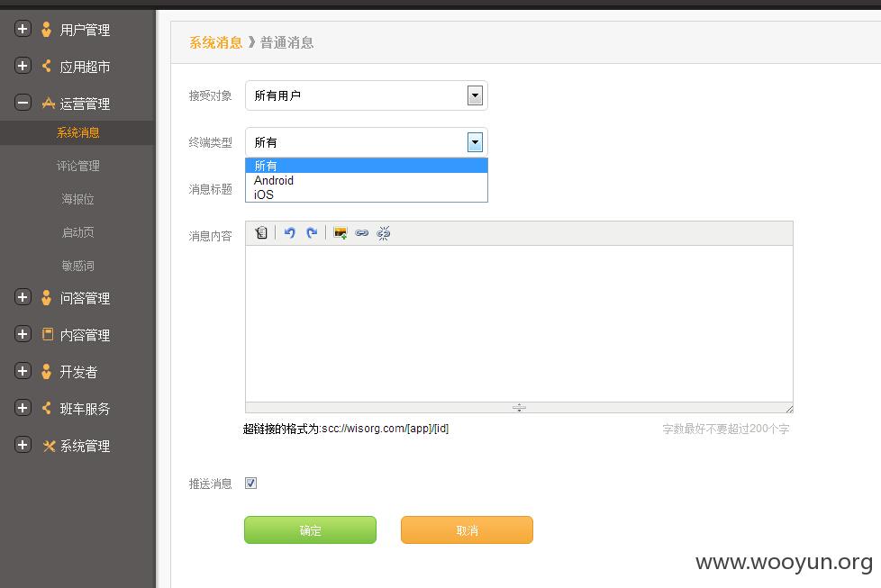Click the insert hyperlink icon
Image resolution: width=881 pixels, height=588 pixels.
[x=362, y=232]
